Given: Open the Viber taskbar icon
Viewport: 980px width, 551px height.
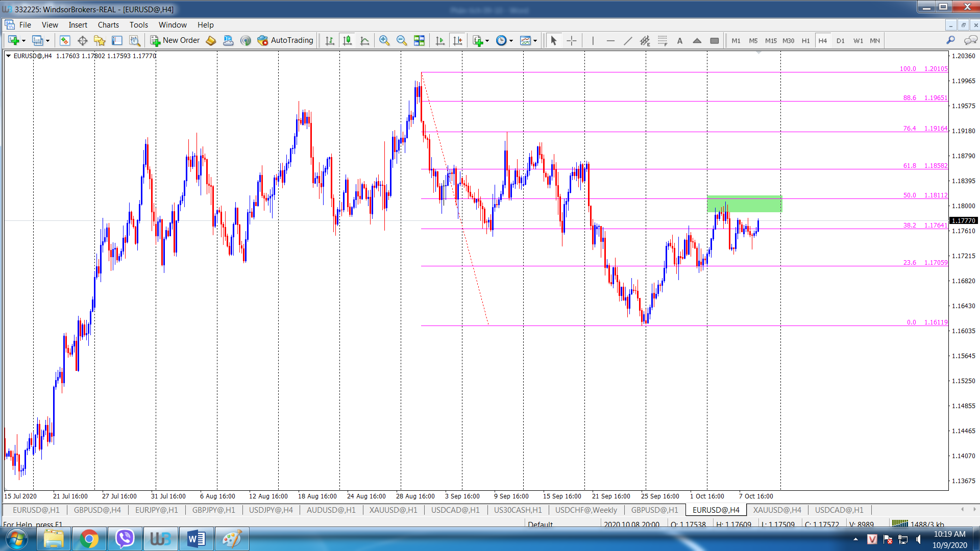Looking at the screenshot, I should (125, 539).
